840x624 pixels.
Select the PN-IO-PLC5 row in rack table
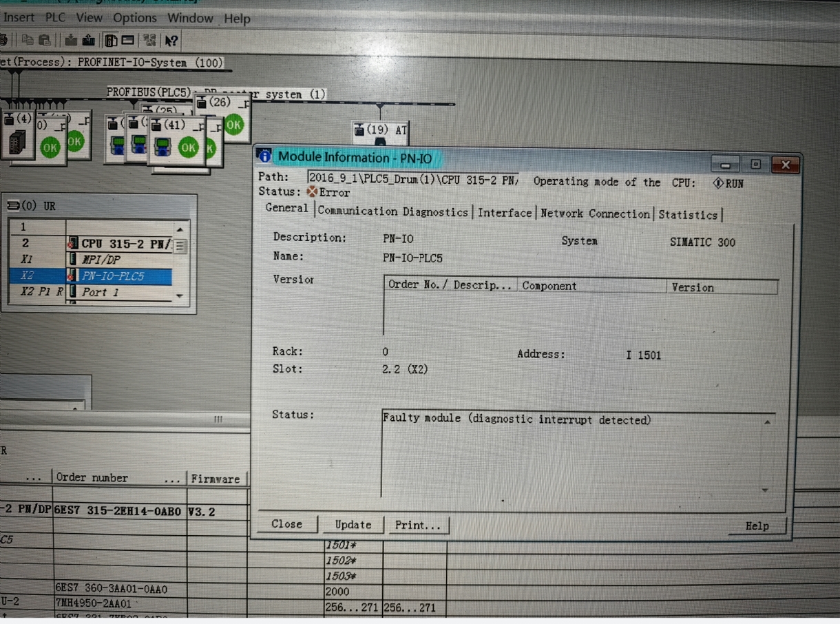[x=91, y=276]
